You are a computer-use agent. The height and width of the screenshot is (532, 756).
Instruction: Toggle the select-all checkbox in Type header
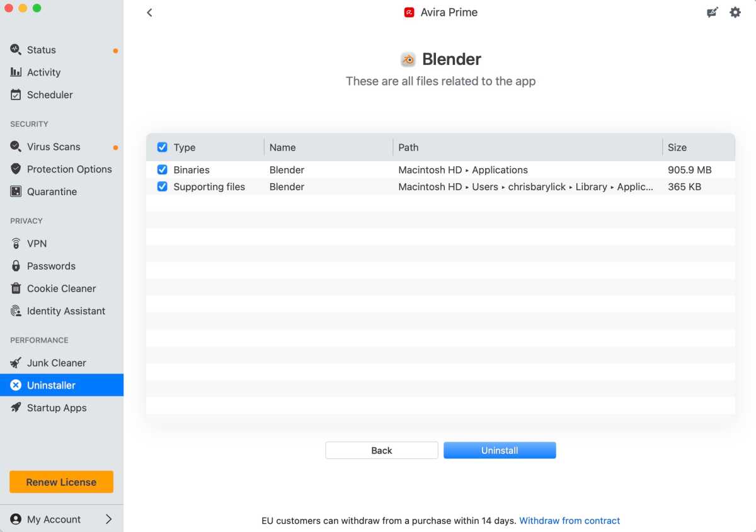point(162,147)
